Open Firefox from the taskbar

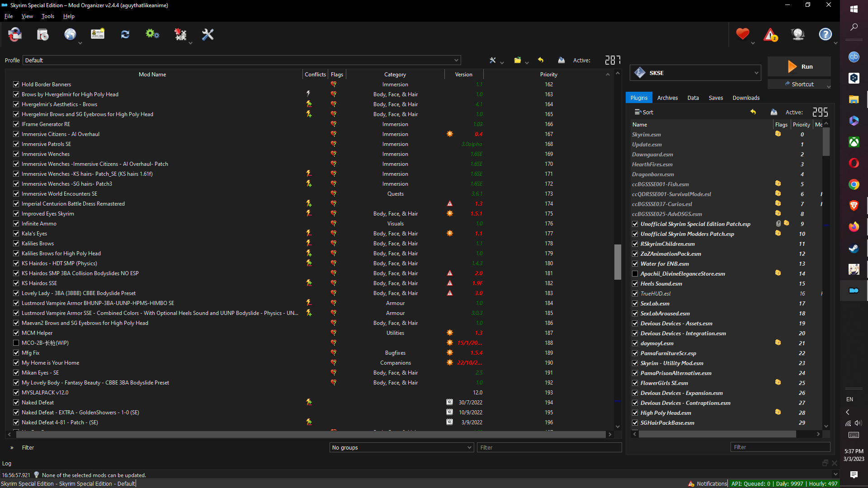click(x=854, y=227)
